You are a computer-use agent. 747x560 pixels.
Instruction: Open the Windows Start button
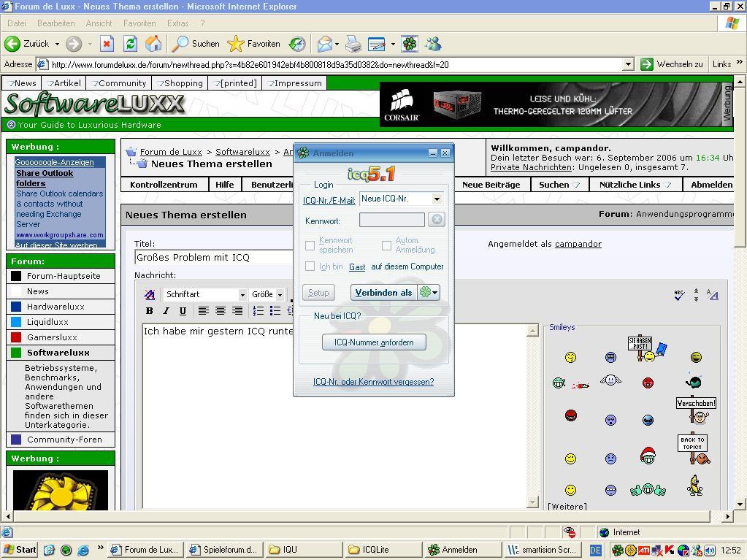[x=20, y=550]
